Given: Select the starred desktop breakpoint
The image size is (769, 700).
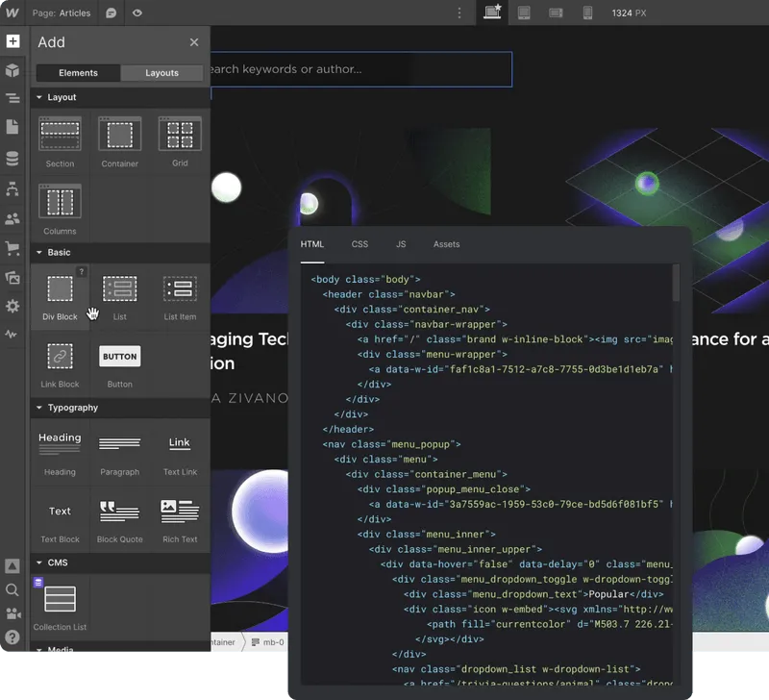Looking at the screenshot, I should (492, 12).
